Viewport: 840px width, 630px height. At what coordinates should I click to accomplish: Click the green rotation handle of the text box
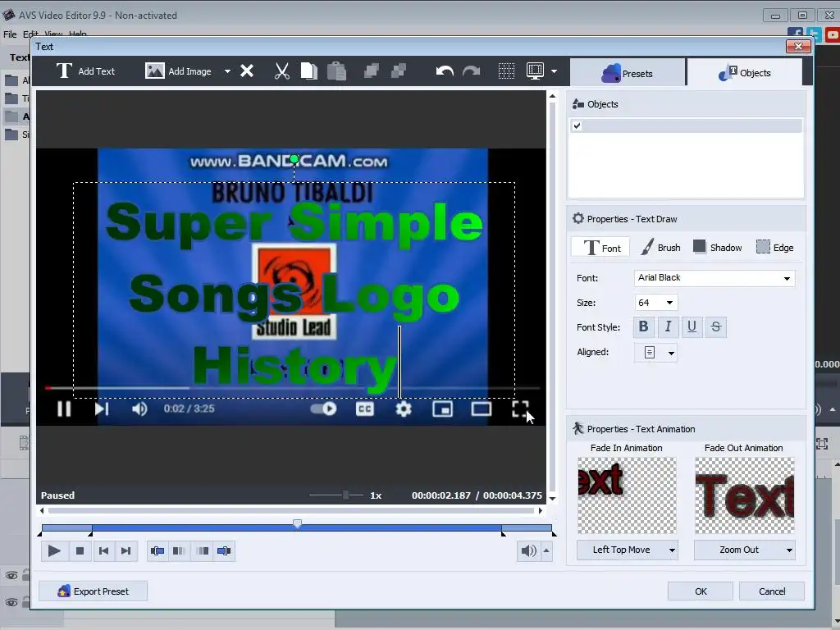(294, 159)
